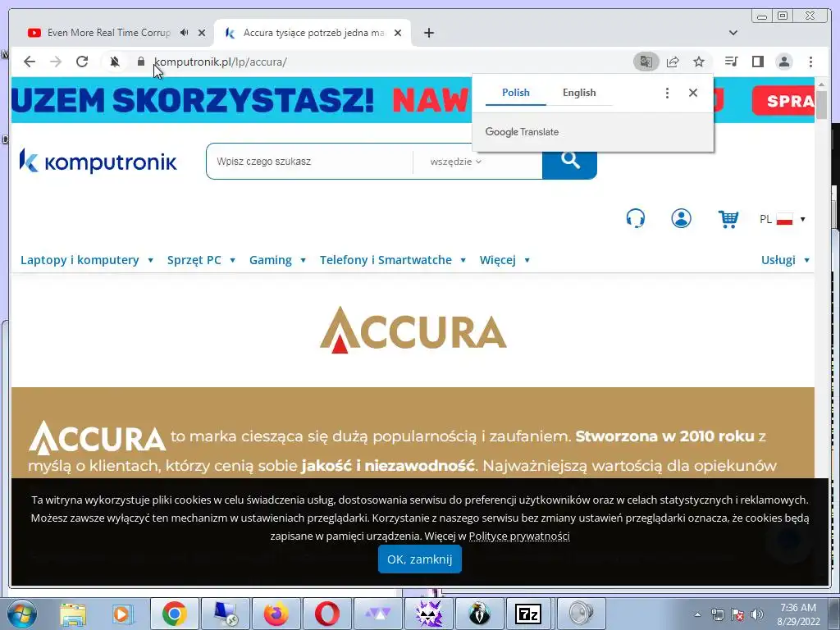Image resolution: width=840 pixels, height=630 pixels.
Task: Click the notifications blocked bell icon
Action: tap(115, 62)
